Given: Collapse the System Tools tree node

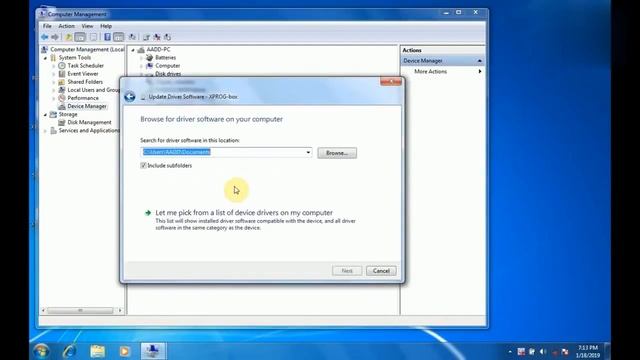Looking at the screenshot, I should click(x=45, y=58).
